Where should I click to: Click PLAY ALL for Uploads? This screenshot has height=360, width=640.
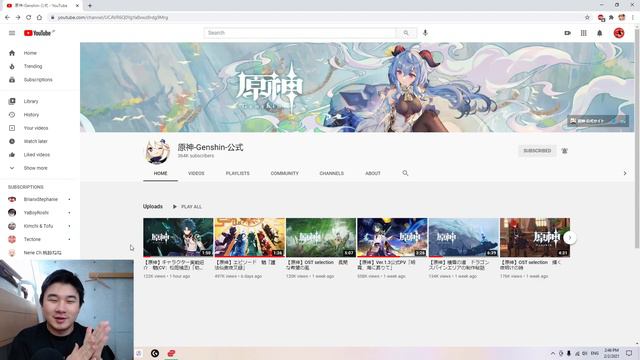[x=187, y=207]
